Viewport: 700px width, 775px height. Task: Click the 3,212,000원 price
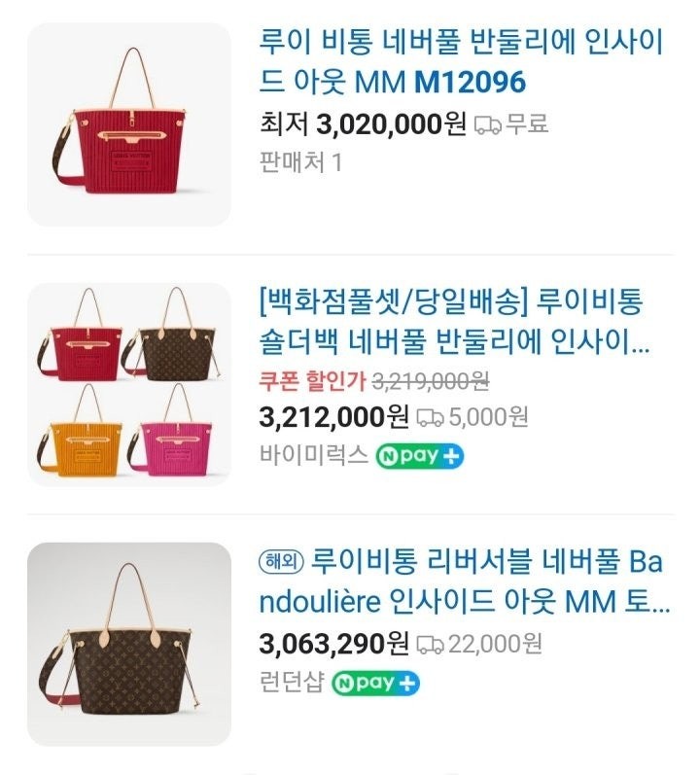tap(333, 417)
